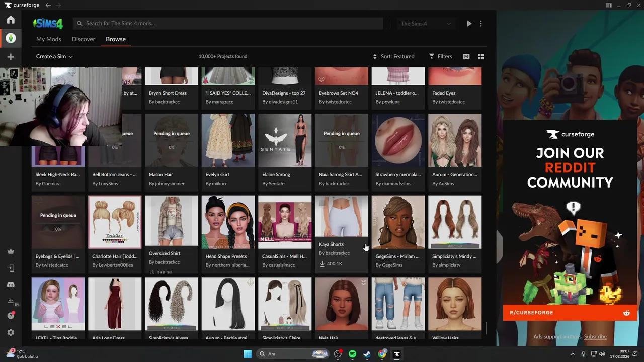Show hidden system tray icons chevron
644x362 pixels.
tap(573, 354)
